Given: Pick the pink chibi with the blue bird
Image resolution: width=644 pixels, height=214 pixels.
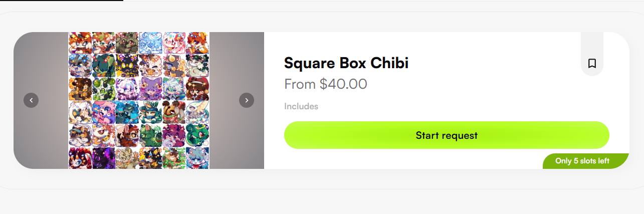Looking at the screenshot, I should click(x=103, y=111).
